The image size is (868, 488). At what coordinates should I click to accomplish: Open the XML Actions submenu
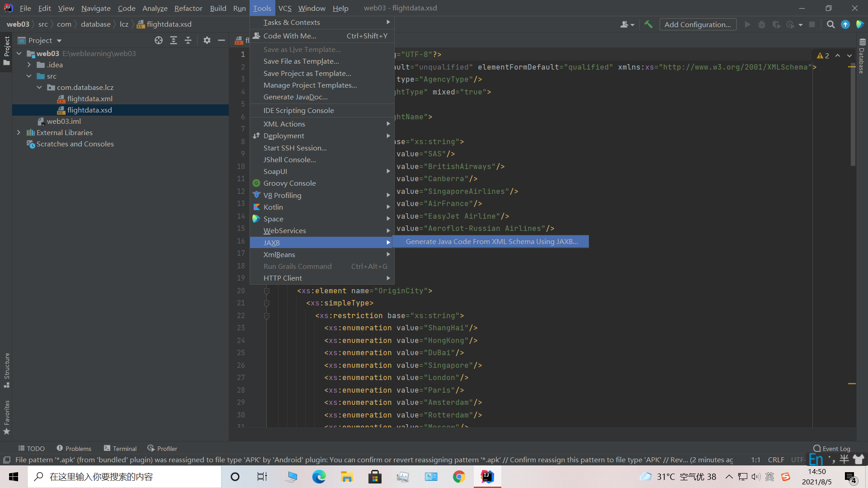322,124
